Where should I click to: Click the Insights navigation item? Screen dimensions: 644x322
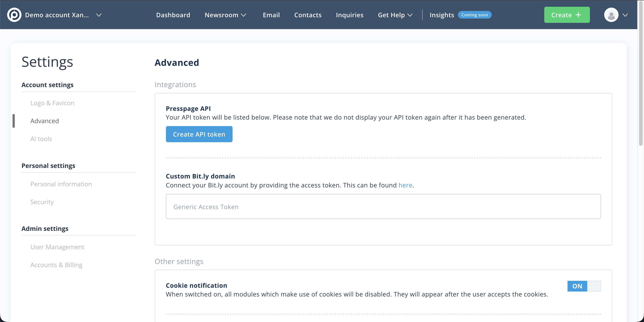pyautogui.click(x=441, y=15)
